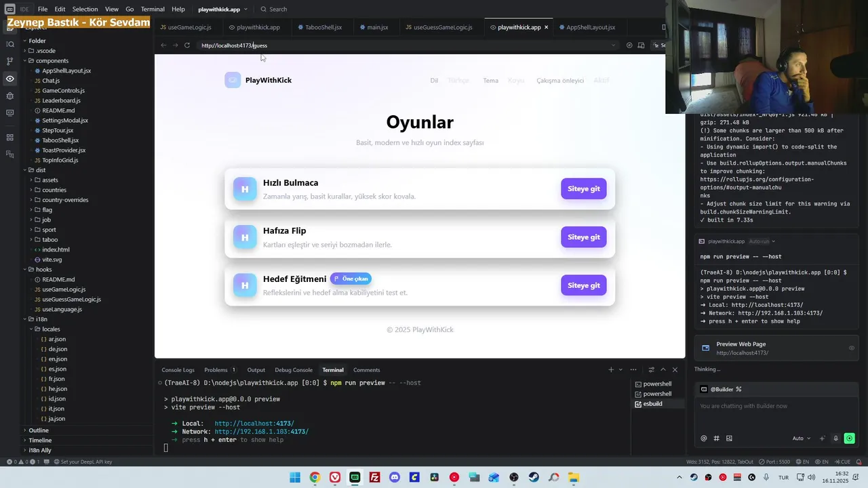Screen dimensions: 868x488
Task: Go forward in the preview browser
Action: 175,45
